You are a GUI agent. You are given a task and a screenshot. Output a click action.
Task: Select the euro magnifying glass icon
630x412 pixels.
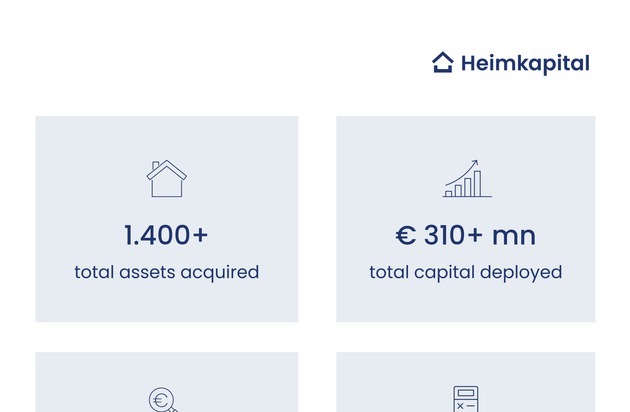pyautogui.click(x=161, y=401)
